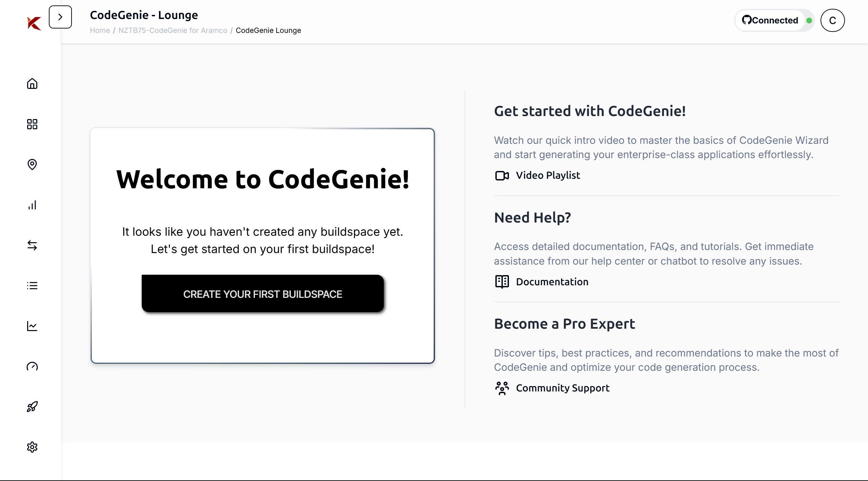Click the red K logo

(34, 23)
